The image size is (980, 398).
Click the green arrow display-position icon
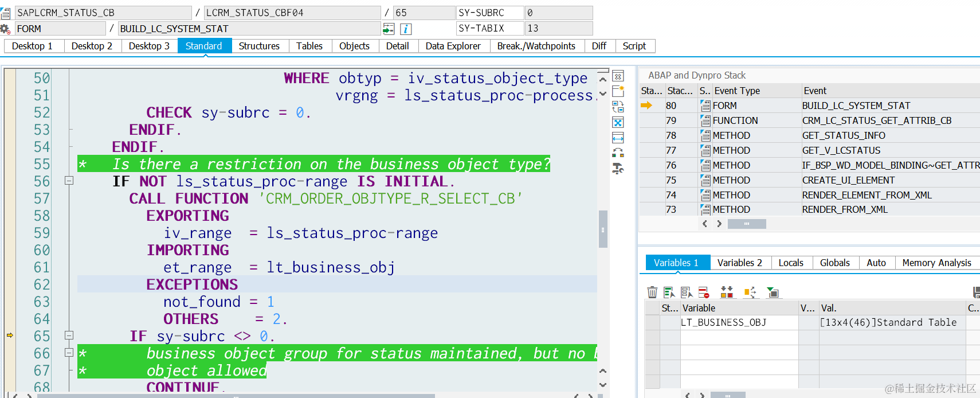pyautogui.click(x=389, y=29)
